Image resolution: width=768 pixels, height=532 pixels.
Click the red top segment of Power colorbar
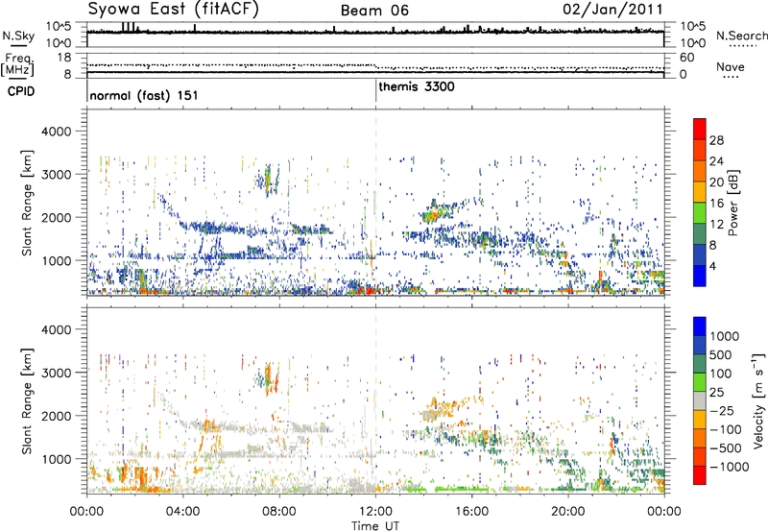[x=700, y=129]
